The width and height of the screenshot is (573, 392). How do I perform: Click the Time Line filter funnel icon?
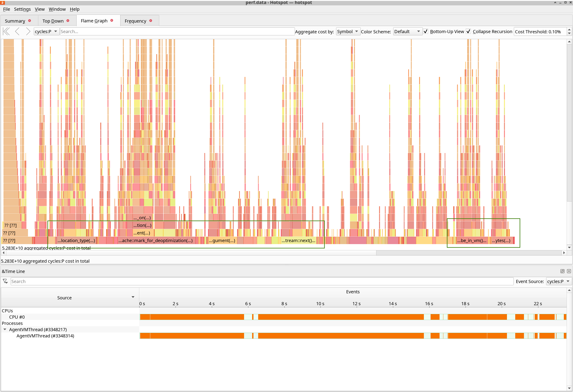point(5,281)
